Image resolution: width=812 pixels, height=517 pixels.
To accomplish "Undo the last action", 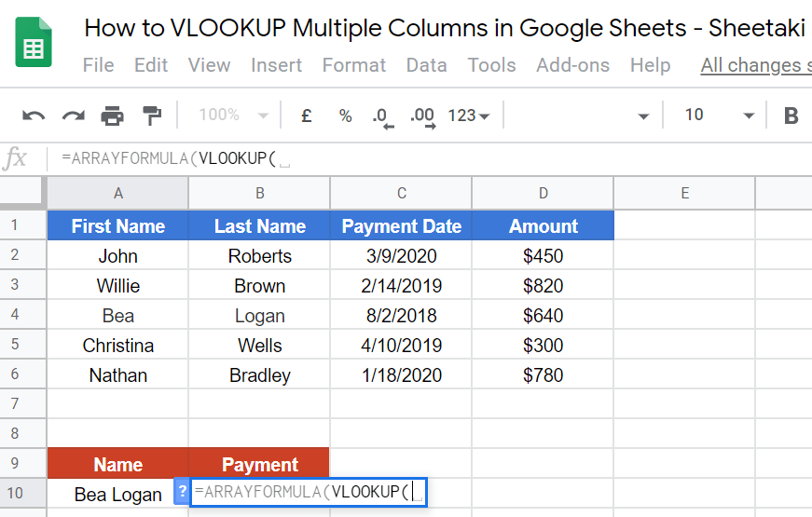I will point(34,116).
